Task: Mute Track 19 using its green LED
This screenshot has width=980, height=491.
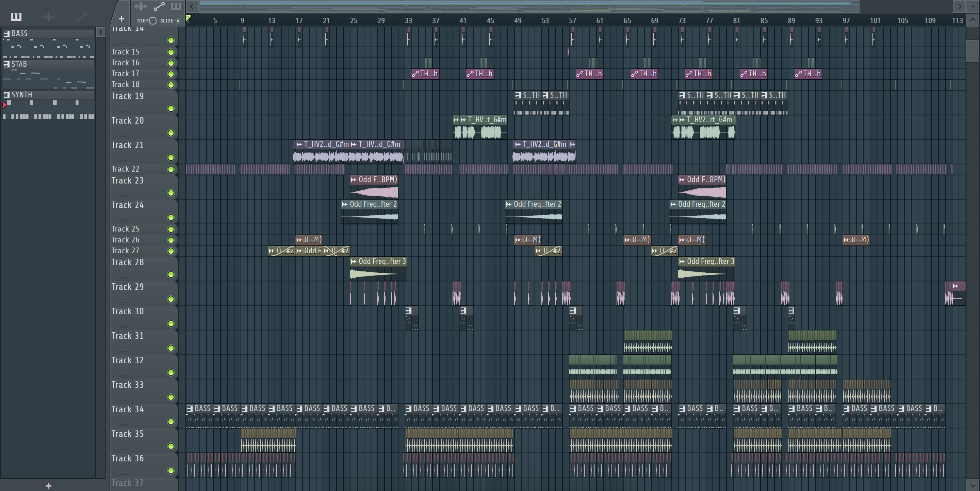Action: click(171, 109)
